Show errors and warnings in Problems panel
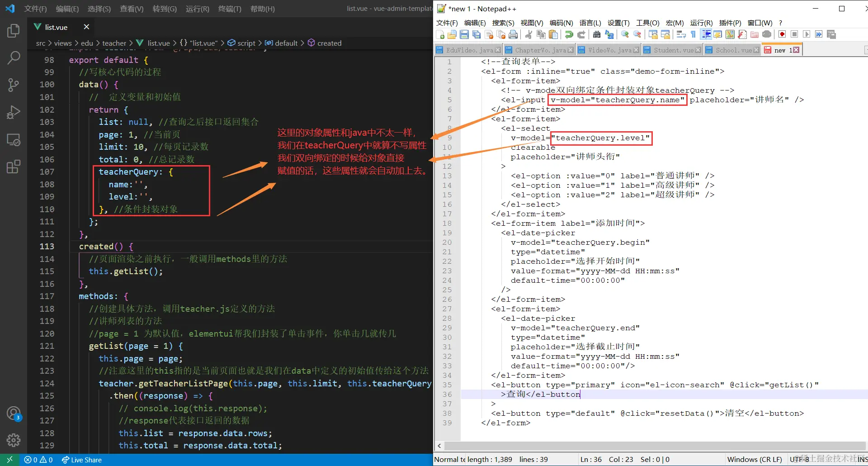Screen dimensions: 868x466 point(38,460)
